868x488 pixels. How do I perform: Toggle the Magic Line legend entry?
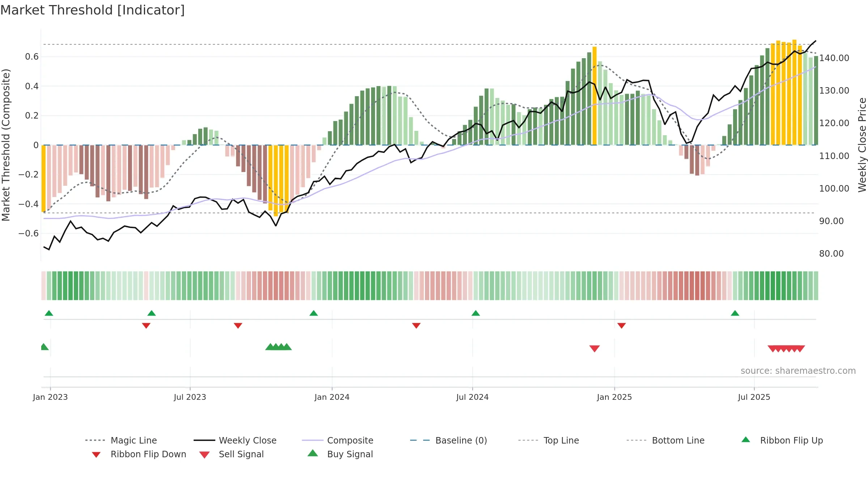click(121, 440)
